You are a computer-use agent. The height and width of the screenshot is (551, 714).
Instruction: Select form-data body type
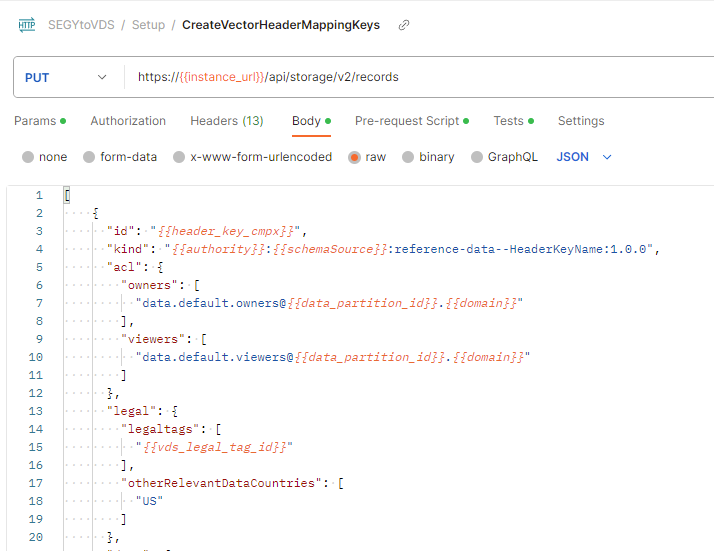[120, 157]
